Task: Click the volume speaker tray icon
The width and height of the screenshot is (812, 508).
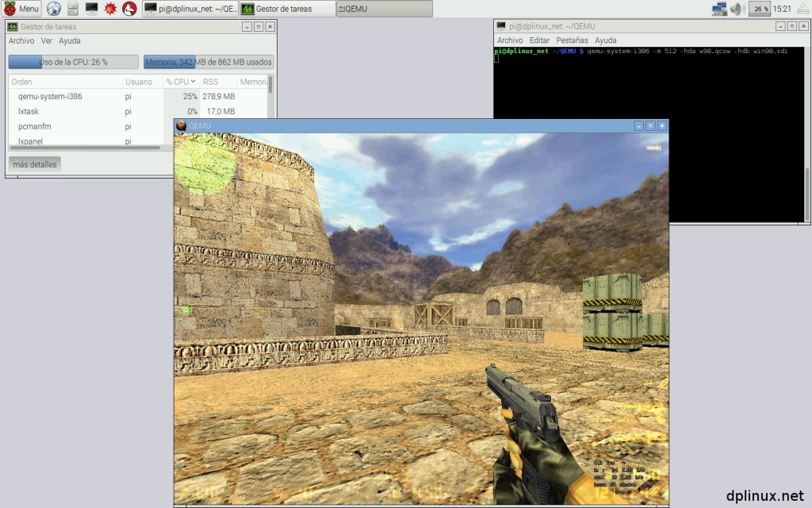Action: click(x=737, y=9)
